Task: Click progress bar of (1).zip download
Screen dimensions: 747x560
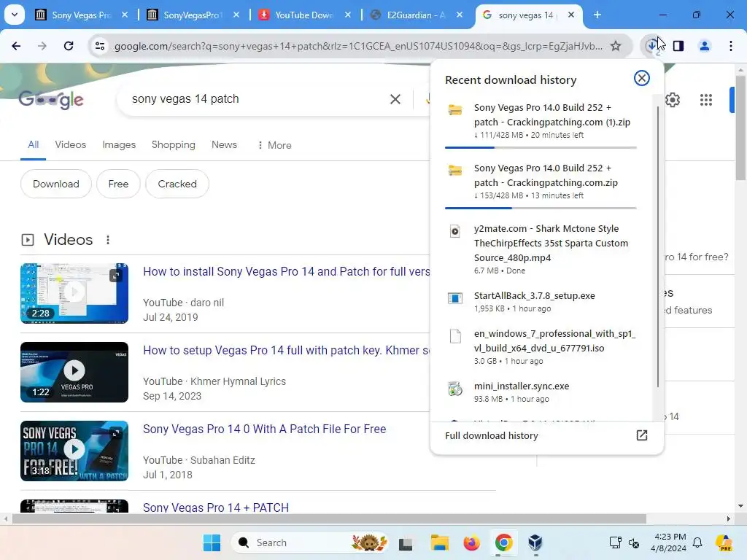Action: 541,147
